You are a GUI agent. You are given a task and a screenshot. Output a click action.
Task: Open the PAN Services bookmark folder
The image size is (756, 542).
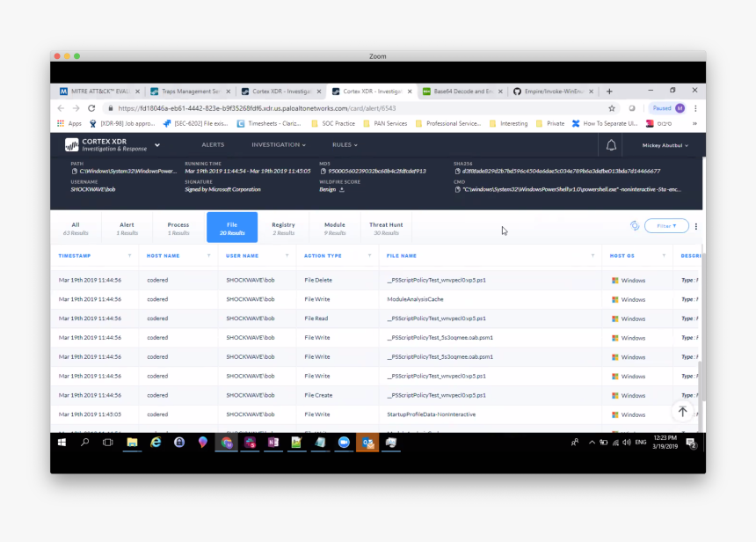pyautogui.click(x=385, y=123)
